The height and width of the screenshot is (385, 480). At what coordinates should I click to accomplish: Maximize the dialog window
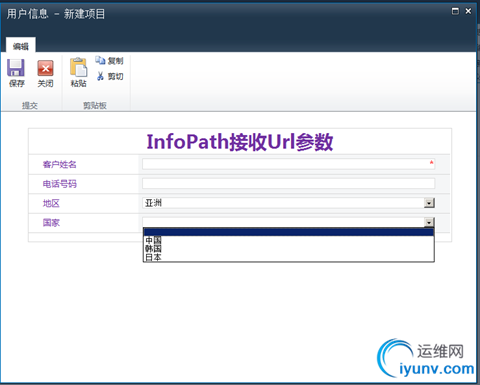[455, 11]
